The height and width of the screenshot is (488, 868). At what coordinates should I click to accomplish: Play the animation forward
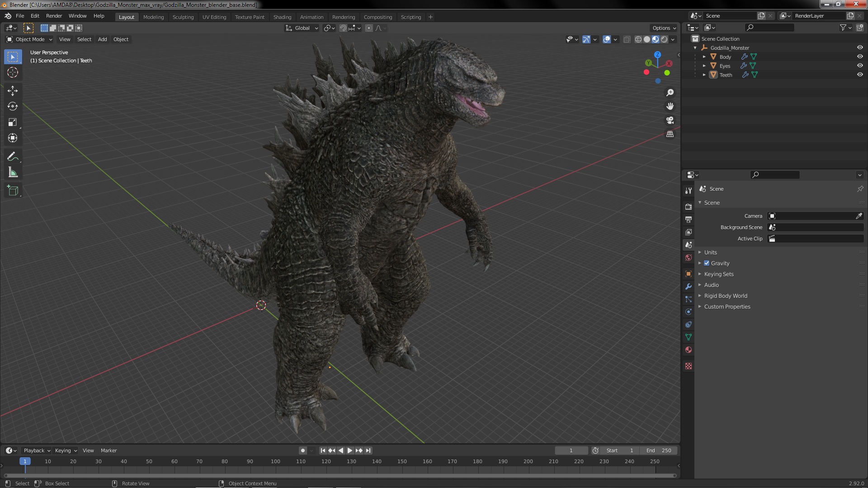tap(349, 450)
